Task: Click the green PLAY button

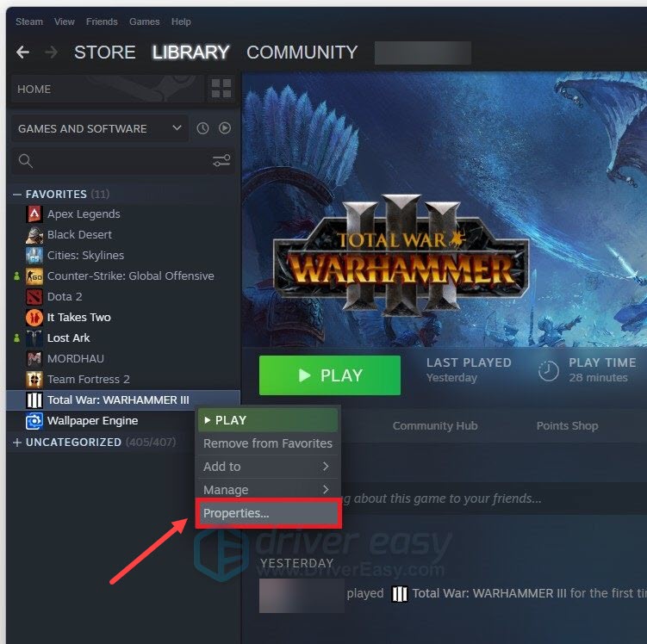Action: pos(330,375)
